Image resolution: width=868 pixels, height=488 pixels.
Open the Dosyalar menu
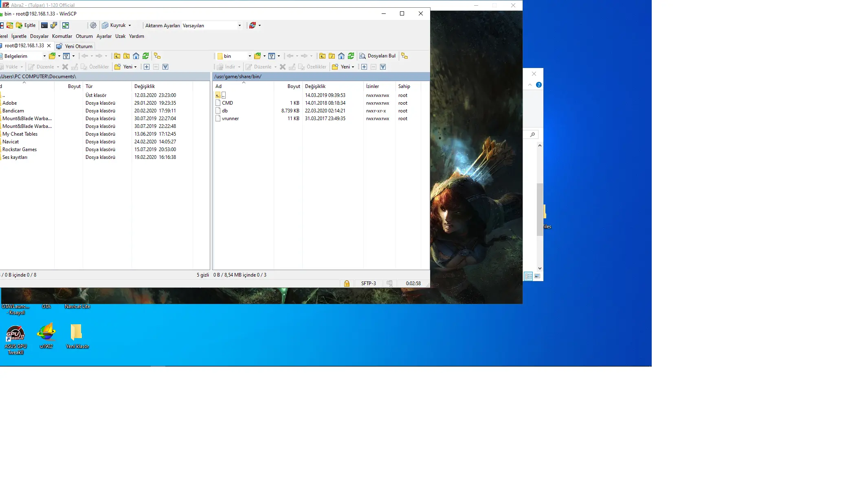[39, 36]
